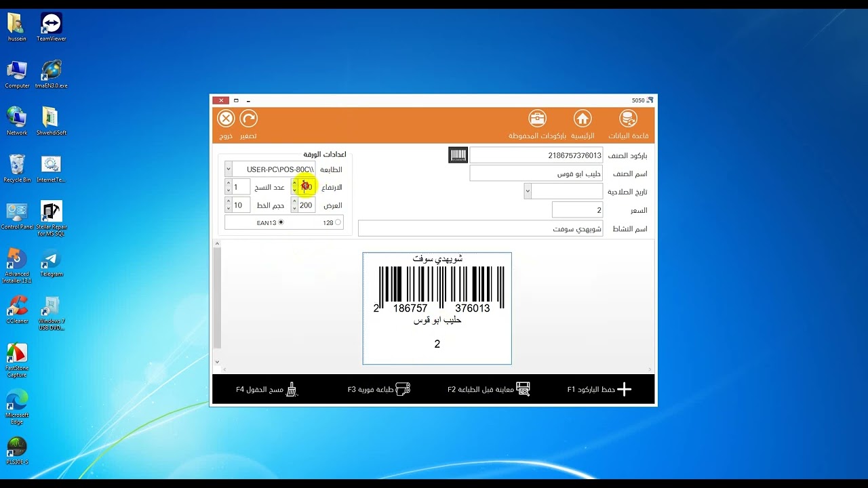Click the preview scrollbar down arrow
This screenshot has height=488, width=868.
pos(217,363)
